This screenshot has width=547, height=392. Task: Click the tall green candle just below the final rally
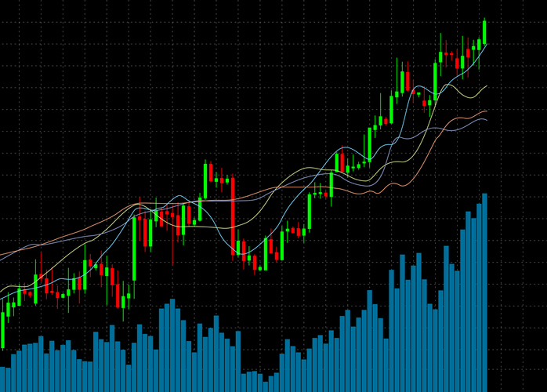tap(435, 78)
